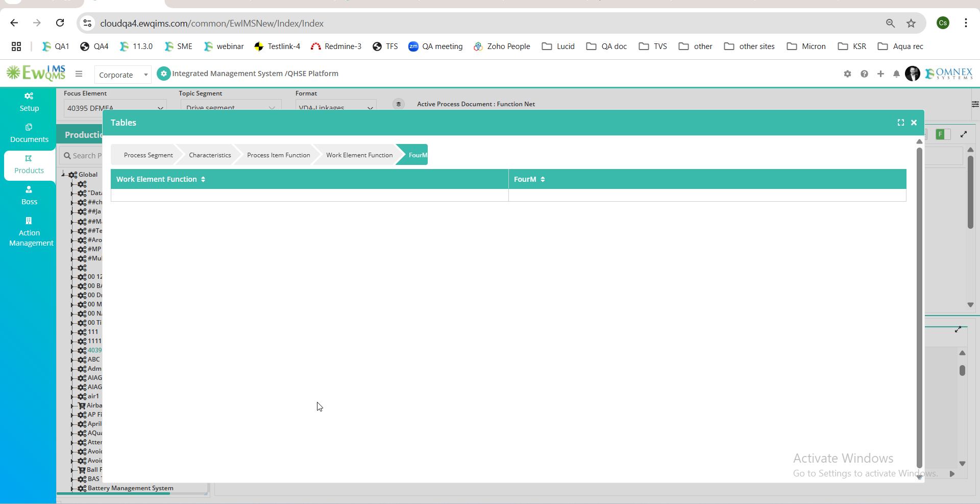Go back in browser history
Image resolution: width=980 pixels, height=504 pixels.
(14, 23)
